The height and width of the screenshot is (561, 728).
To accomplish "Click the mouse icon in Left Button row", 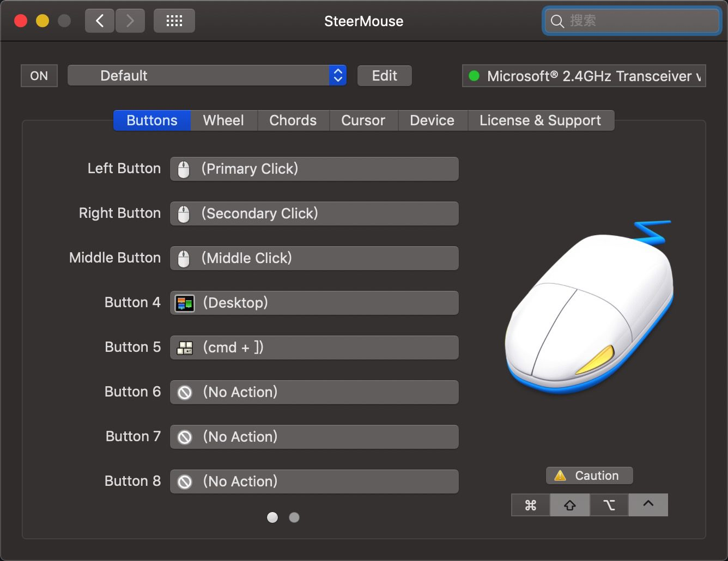I will pyautogui.click(x=184, y=169).
